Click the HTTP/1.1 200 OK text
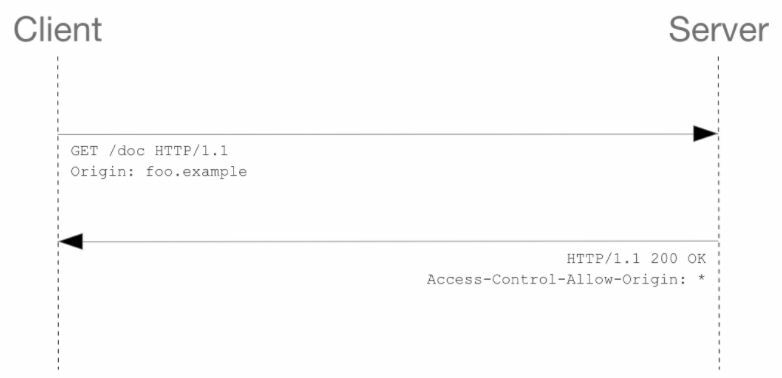782x378 pixels. pyautogui.click(x=636, y=258)
